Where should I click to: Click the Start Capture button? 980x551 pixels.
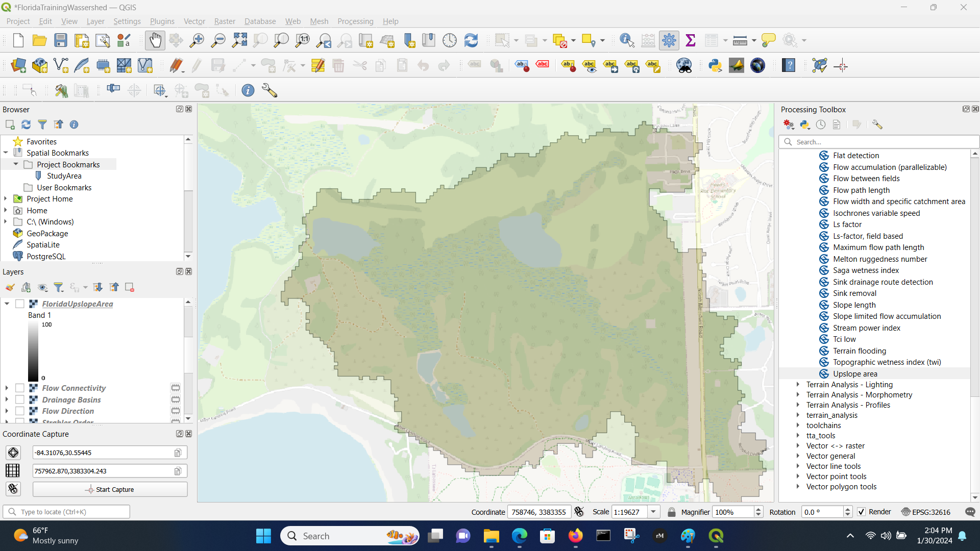pyautogui.click(x=110, y=489)
